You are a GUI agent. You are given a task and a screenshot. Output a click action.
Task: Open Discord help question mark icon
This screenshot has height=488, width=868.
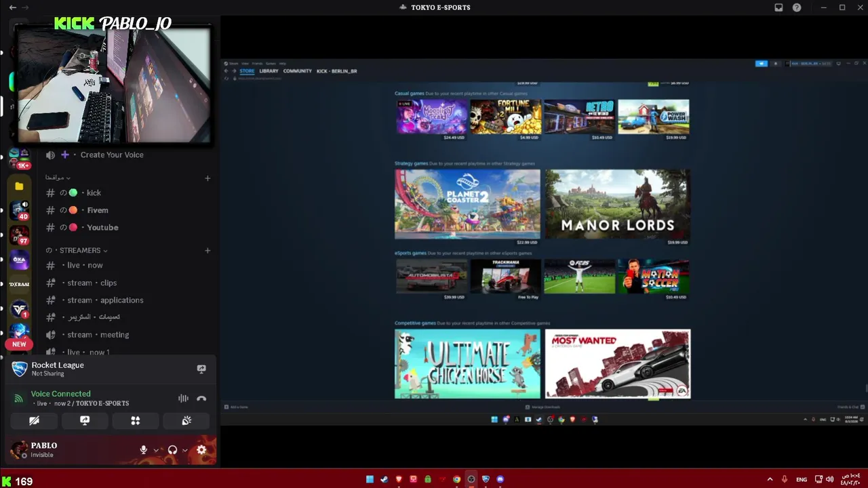click(797, 7)
